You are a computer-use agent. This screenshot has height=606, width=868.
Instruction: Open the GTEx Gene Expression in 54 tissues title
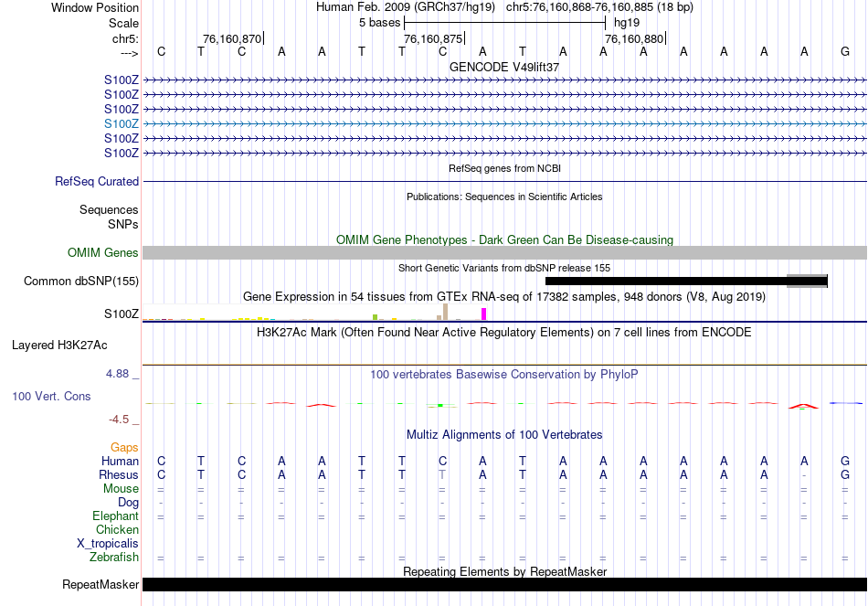click(x=504, y=297)
